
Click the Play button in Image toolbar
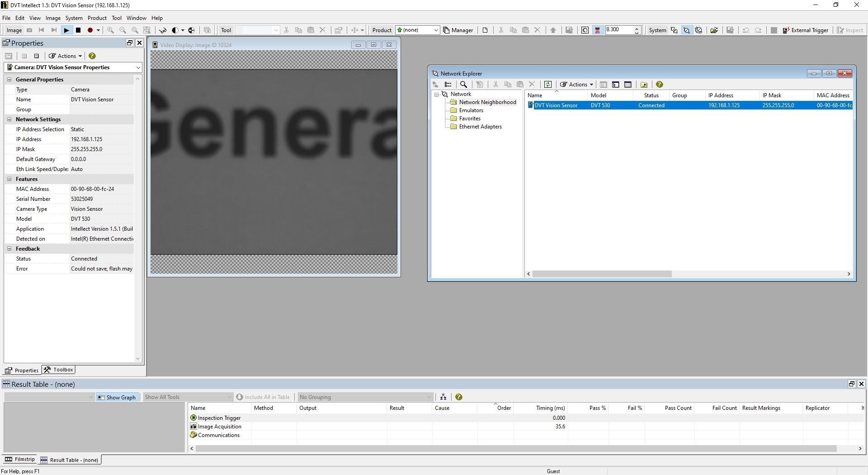[x=66, y=30]
